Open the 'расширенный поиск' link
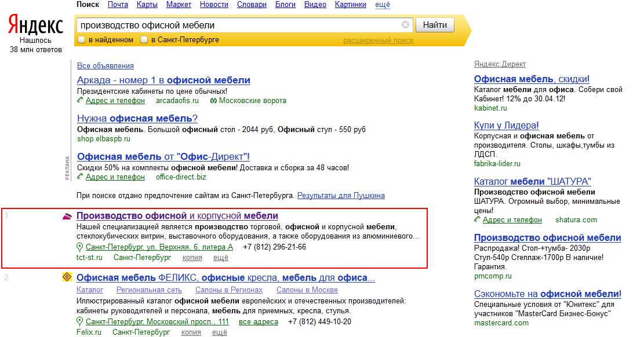Screen dimensions: 644x337 (379, 40)
